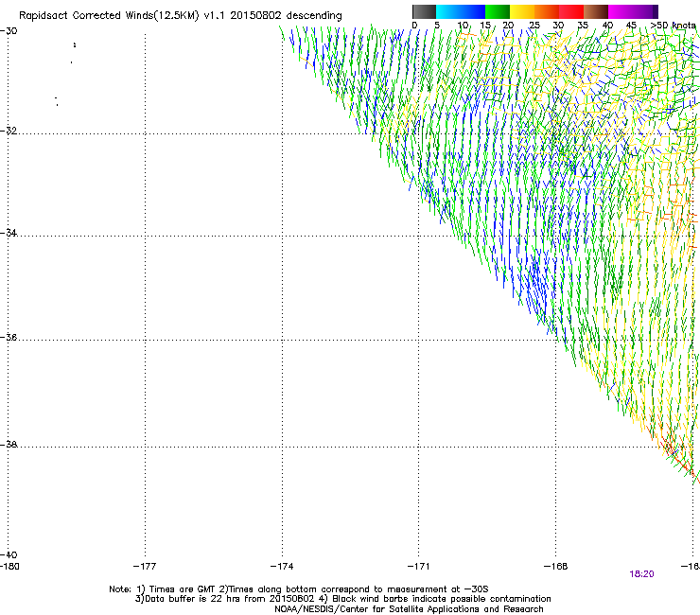Click the NOAA/NESDIS credit line
Viewport: 700px width, 615px height.
click(x=409, y=609)
